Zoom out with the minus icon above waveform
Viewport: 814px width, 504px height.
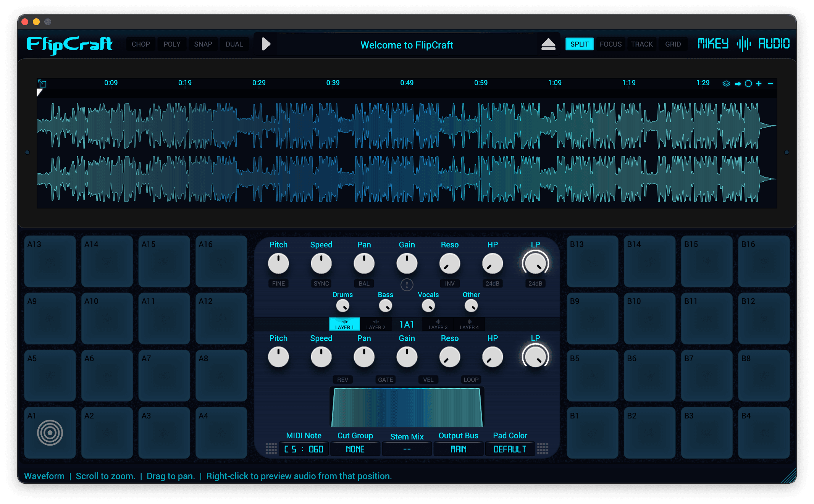pos(770,83)
